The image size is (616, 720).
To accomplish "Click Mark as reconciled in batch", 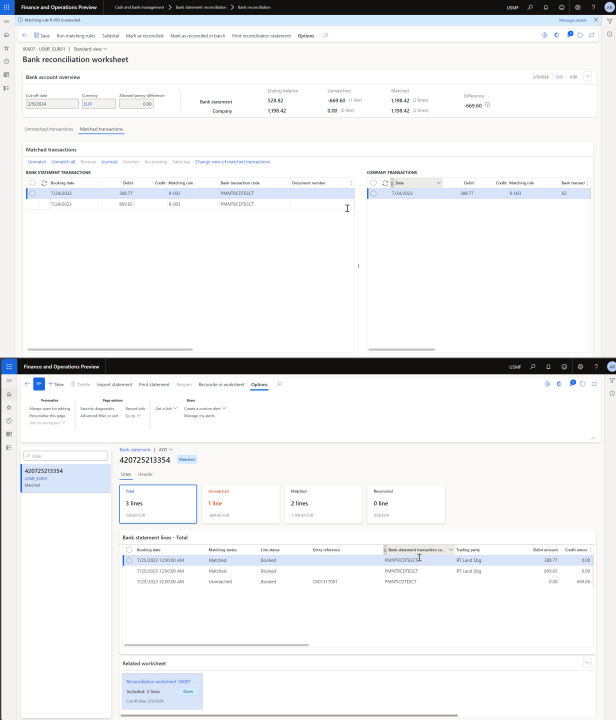I will coord(197,36).
